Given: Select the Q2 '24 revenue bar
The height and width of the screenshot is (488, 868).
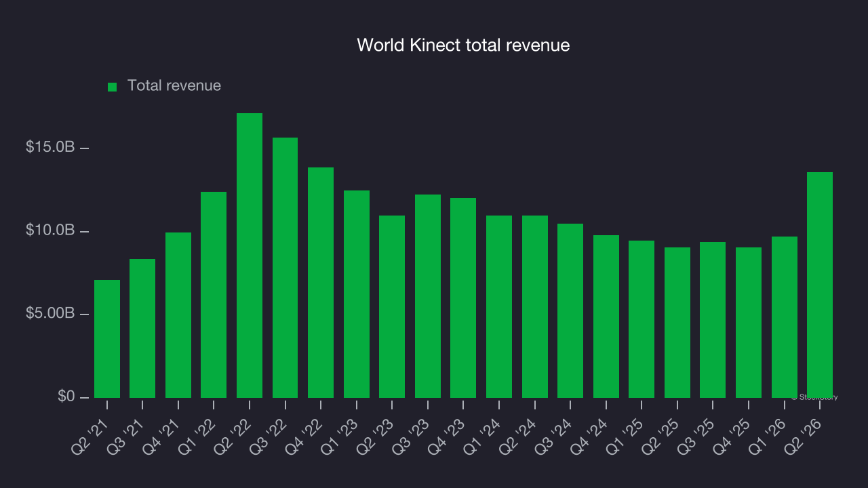Looking at the screenshot, I should pos(535,306).
